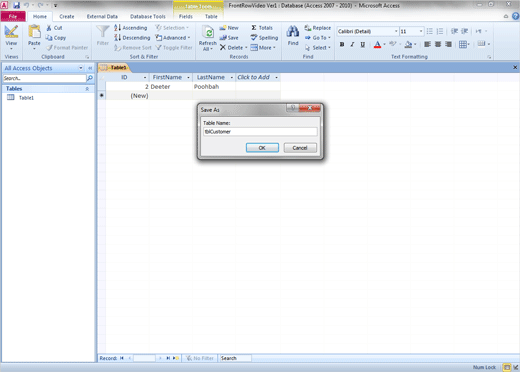Toggle Bold text formatting
520x372 pixels.
(x=342, y=44)
